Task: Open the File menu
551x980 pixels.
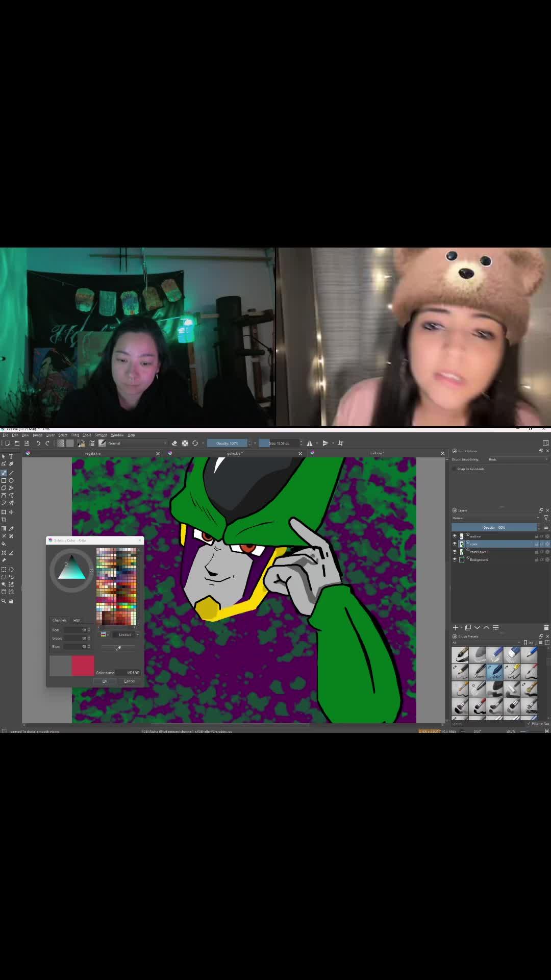Action: [5, 435]
